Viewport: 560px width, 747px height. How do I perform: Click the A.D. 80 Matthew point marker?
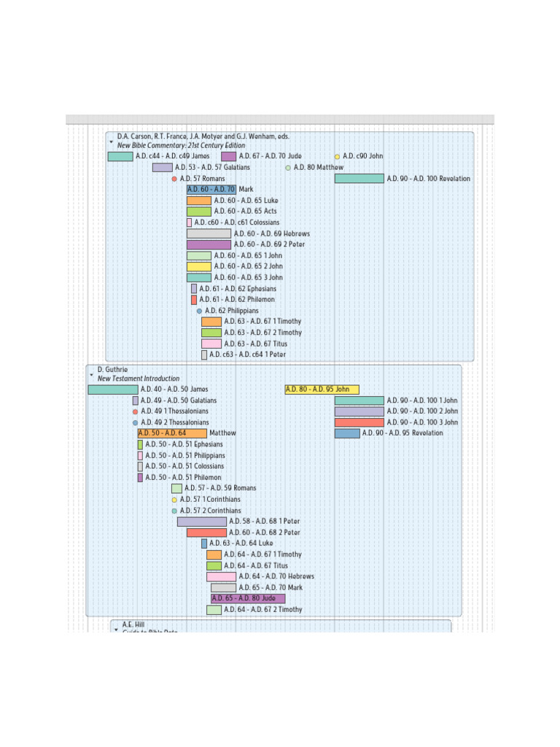pos(288,168)
